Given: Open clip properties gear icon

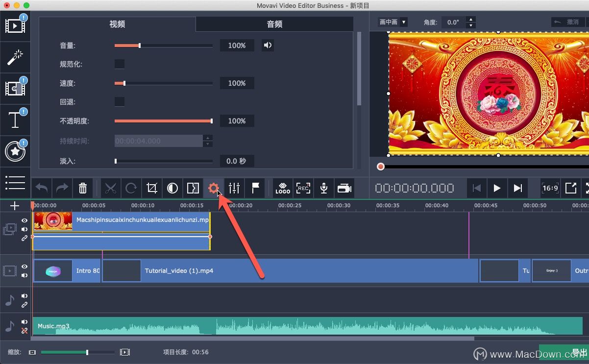Looking at the screenshot, I should (x=213, y=188).
